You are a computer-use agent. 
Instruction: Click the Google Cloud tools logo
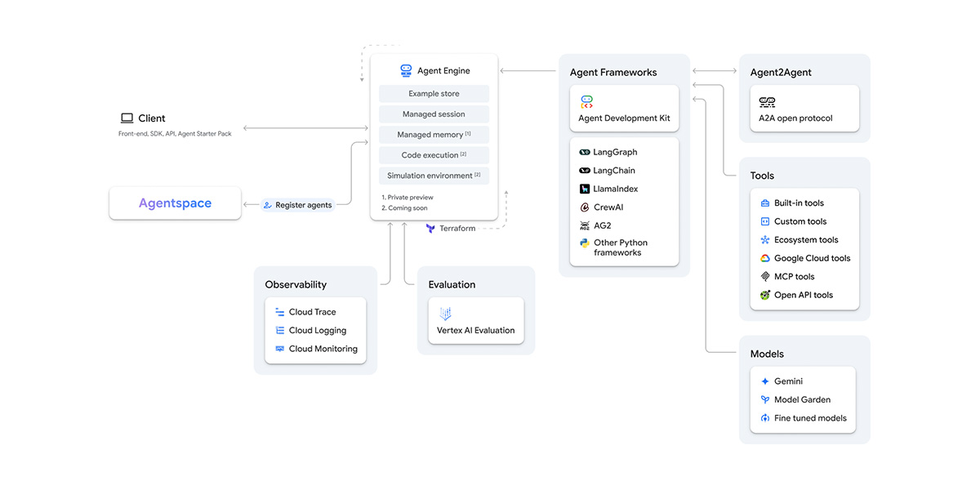765,258
